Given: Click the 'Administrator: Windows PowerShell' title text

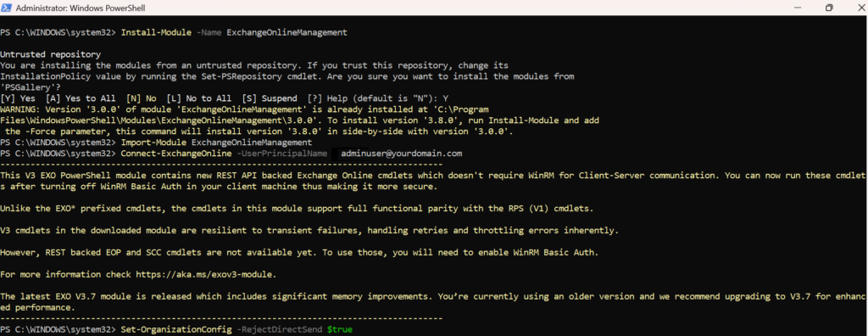Looking at the screenshot, I should (x=81, y=8).
